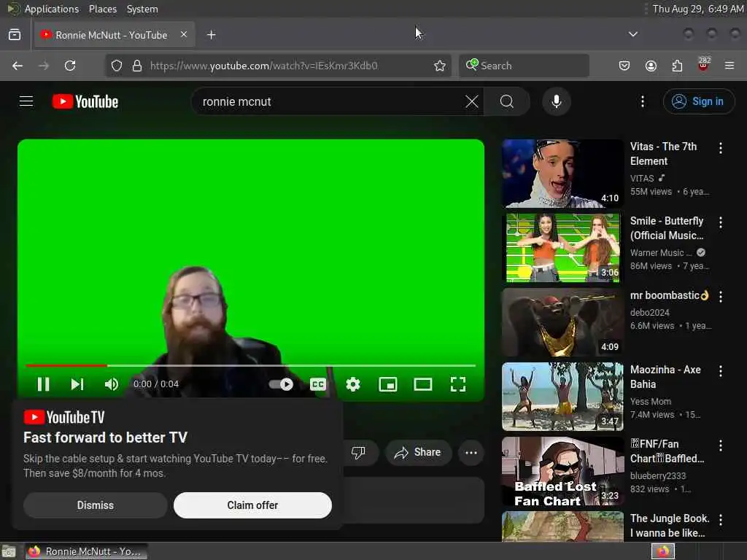Select Ronnie McNutt - YouTube tab
The image size is (747, 560).
115,35
